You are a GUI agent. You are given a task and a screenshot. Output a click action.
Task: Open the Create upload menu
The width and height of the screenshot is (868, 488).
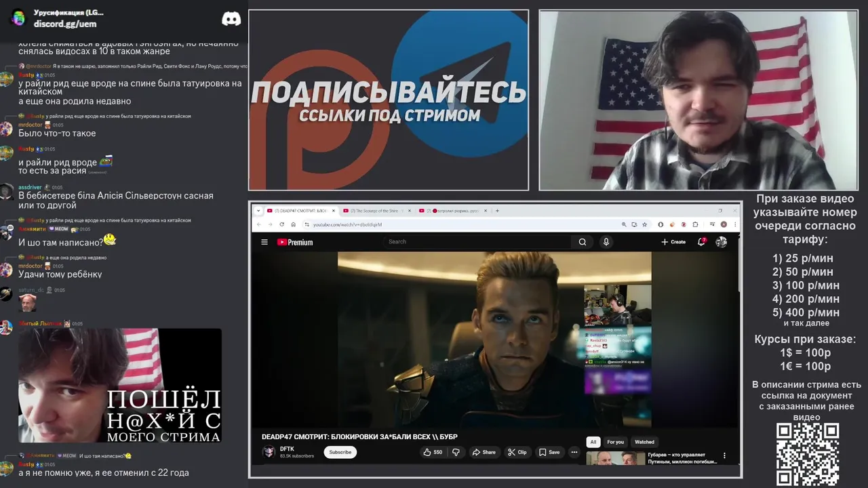point(673,242)
